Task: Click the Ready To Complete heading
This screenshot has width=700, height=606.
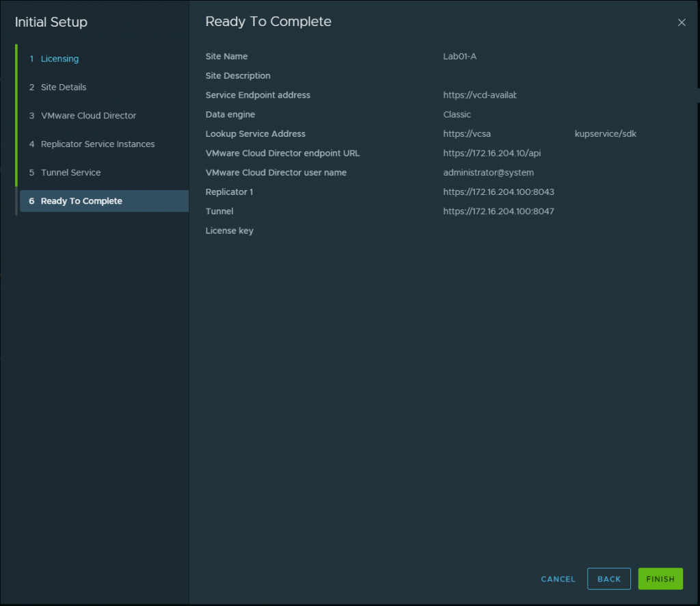Action: [x=268, y=21]
